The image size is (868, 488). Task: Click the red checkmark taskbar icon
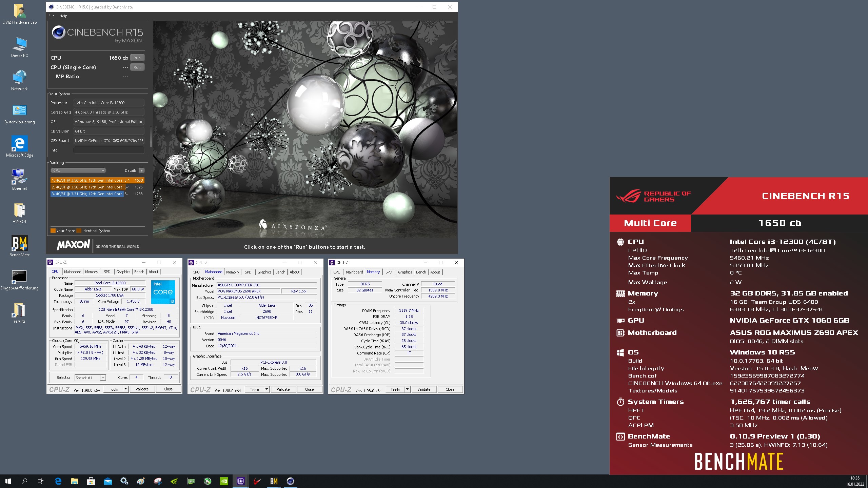click(x=257, y=481)
